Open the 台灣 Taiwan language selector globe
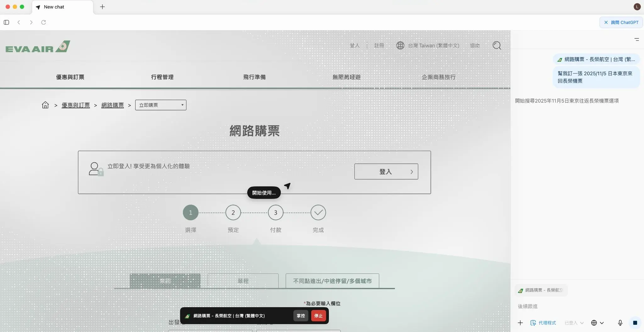Viewport: 644px width, 332px height. tap(400, 45)
